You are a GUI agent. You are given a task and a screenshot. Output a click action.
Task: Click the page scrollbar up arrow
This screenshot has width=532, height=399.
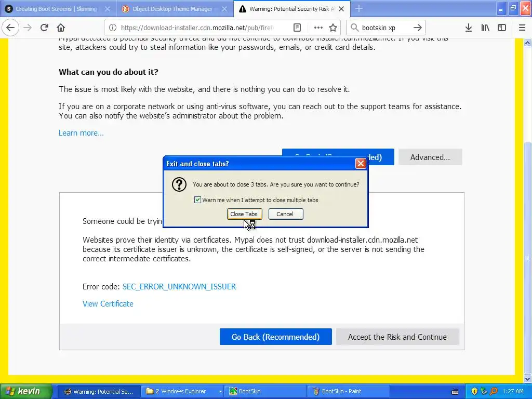527,43
